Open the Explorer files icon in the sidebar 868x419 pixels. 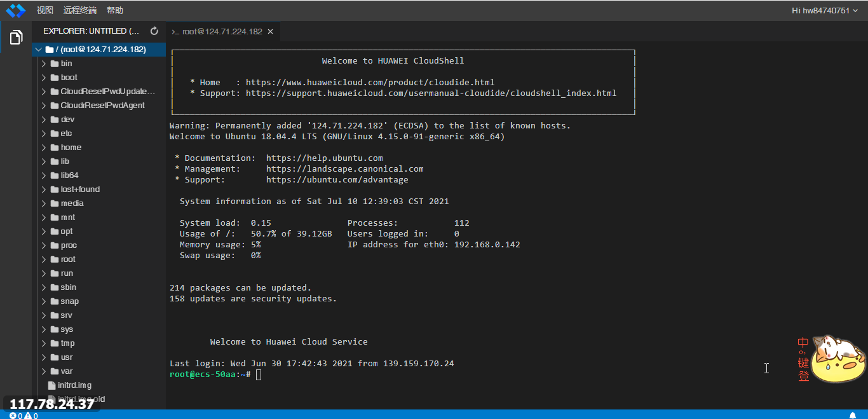(16, 38)
